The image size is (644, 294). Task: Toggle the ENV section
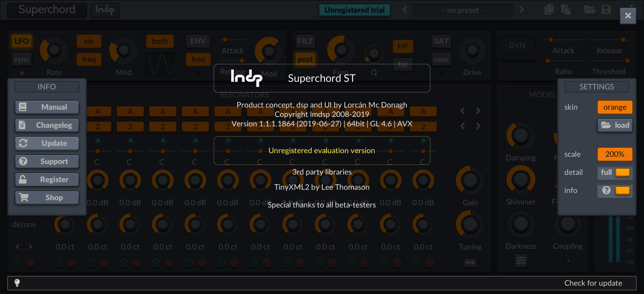198,41
